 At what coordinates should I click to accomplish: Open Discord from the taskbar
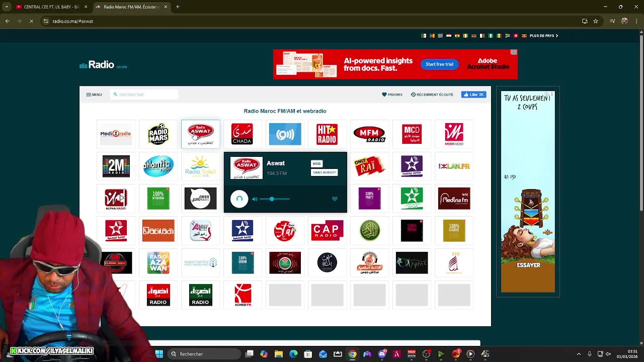point(382,354)
